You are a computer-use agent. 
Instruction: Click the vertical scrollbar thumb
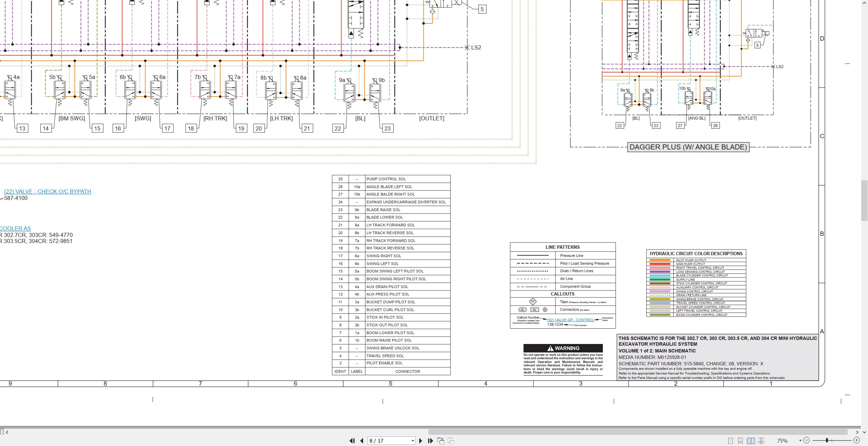pyautogui.click(x=865, y=201)
